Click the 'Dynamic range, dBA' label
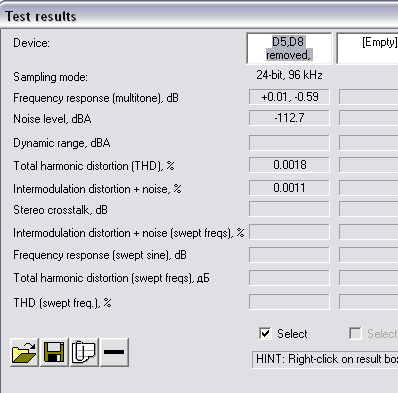Viewport: 398px width, 393px height. (62, 143)
